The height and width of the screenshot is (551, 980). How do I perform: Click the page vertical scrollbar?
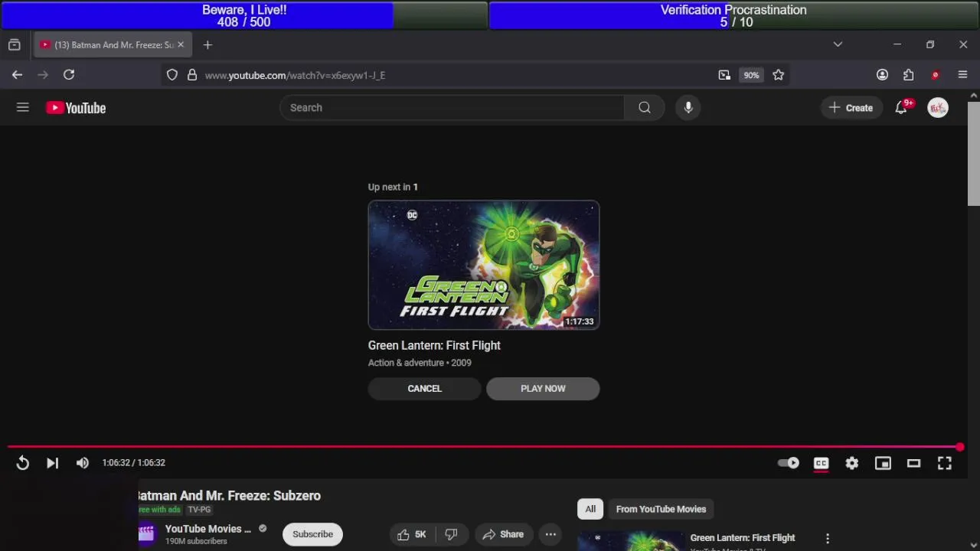pos(974,153)
